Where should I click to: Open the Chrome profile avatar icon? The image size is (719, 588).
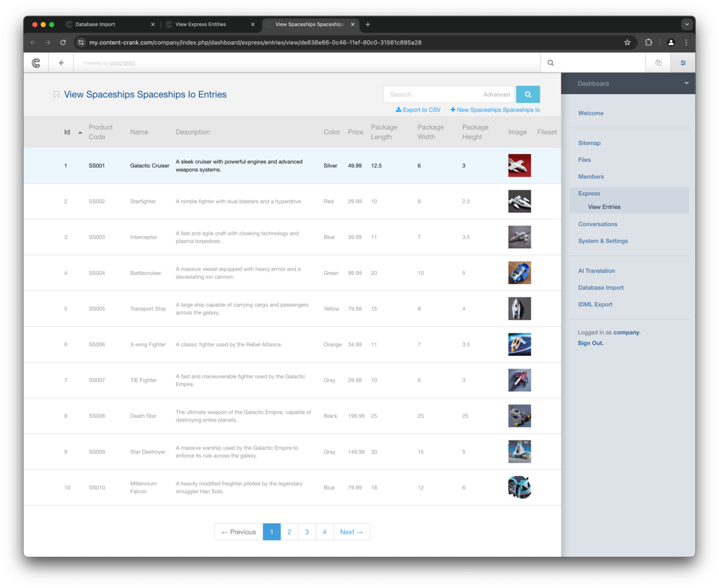pos(671,43)
